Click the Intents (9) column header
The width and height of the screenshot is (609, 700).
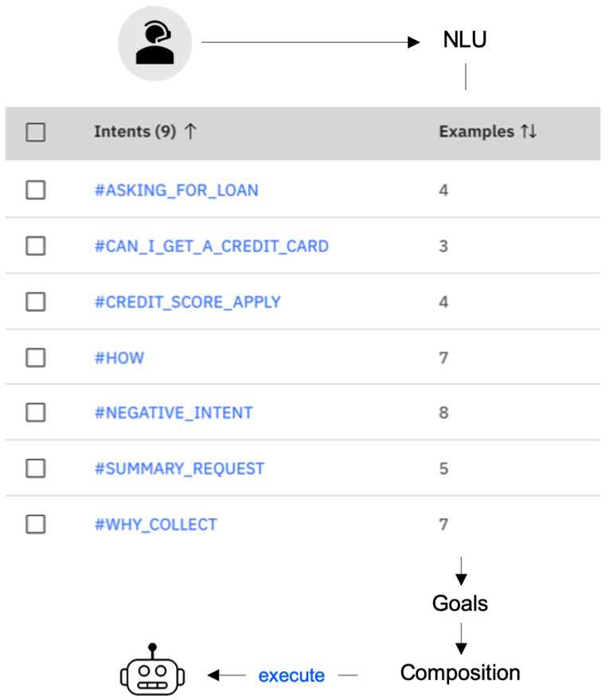[135, 131]
